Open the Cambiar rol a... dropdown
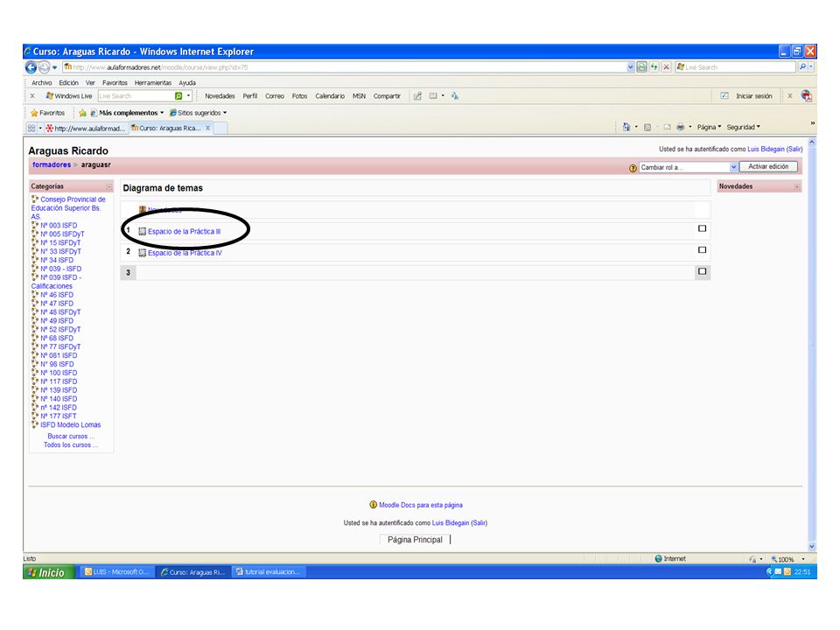 [689, 167]
